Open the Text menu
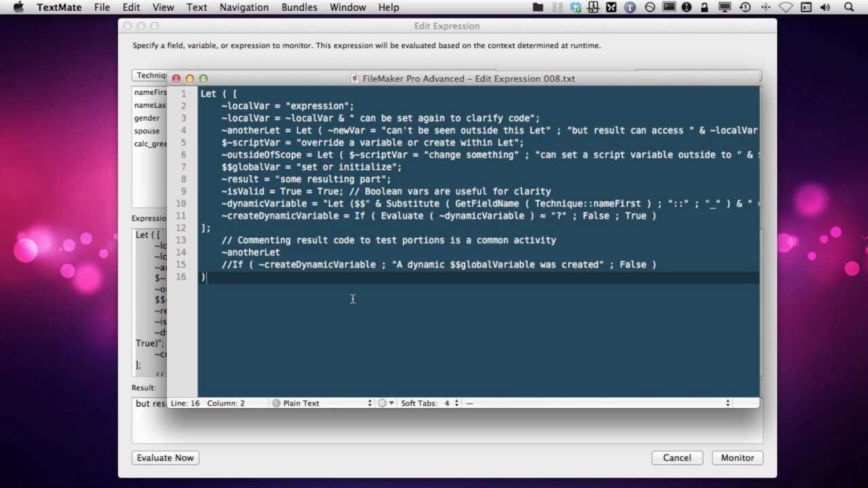Image resolution: width=868 pixels, height=488 pixels. pyautogui.click(x=197, y=7)
